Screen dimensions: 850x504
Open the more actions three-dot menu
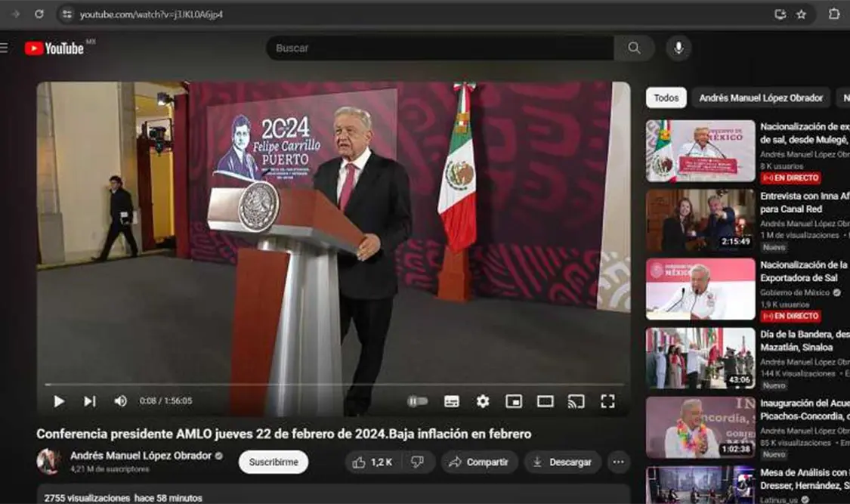click(x=618, y=462)
